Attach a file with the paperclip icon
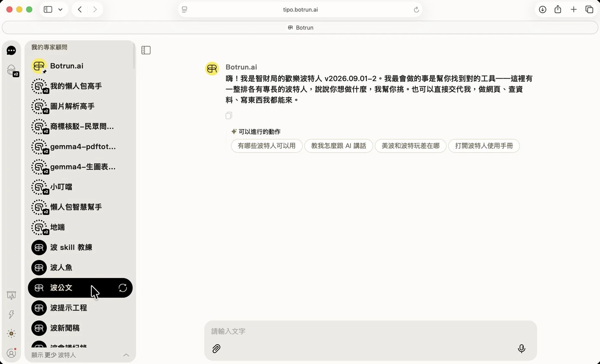This screenshot has width=600, height=364. tap(216, 349)
